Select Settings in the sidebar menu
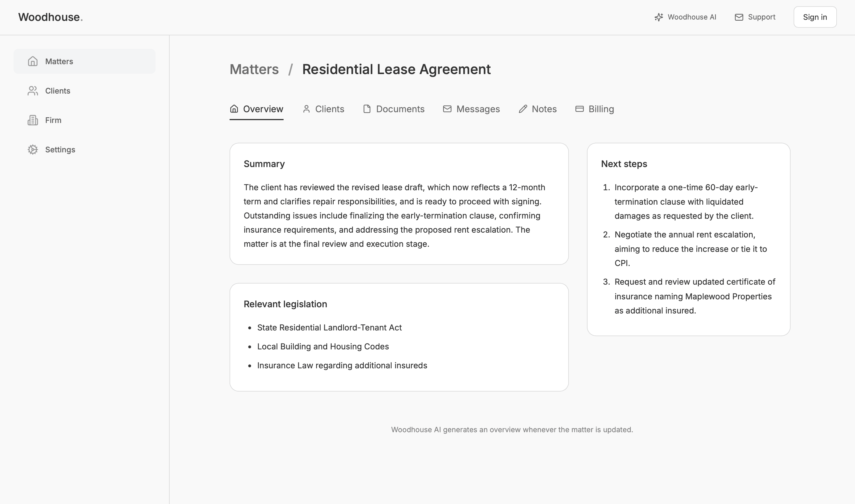This screenshot has width=855, height=504. click(x=60, y=150)
